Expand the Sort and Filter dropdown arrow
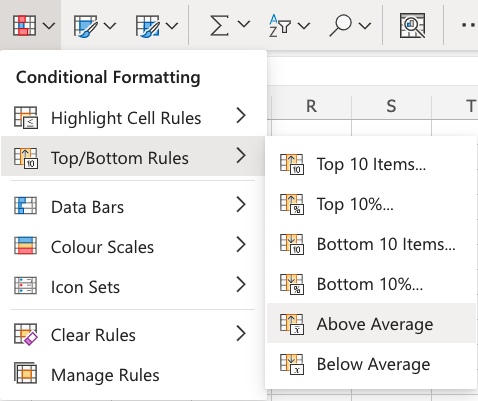This screenshot has height=401, width=478. tap(304, 26)
